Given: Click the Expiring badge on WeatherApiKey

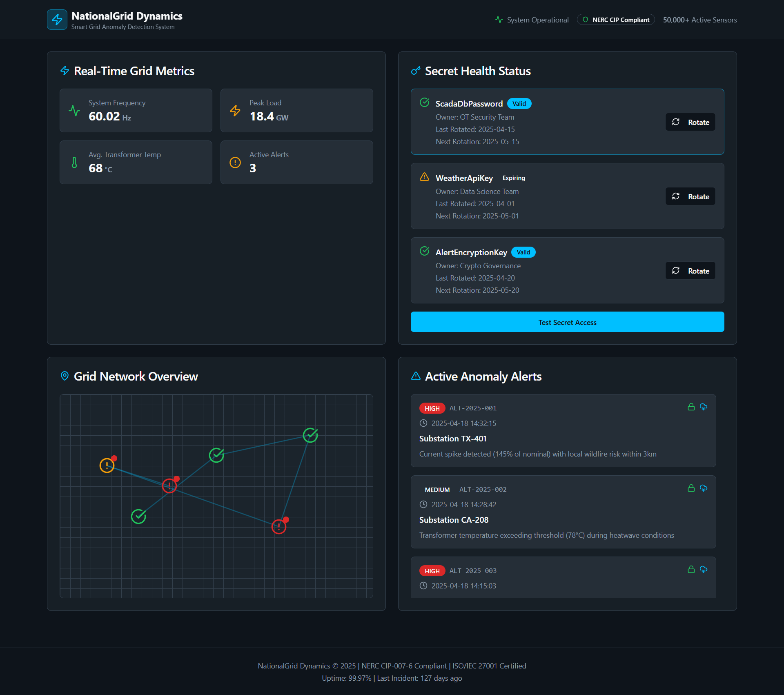Looking at the screenshot, I should (514, 178).
